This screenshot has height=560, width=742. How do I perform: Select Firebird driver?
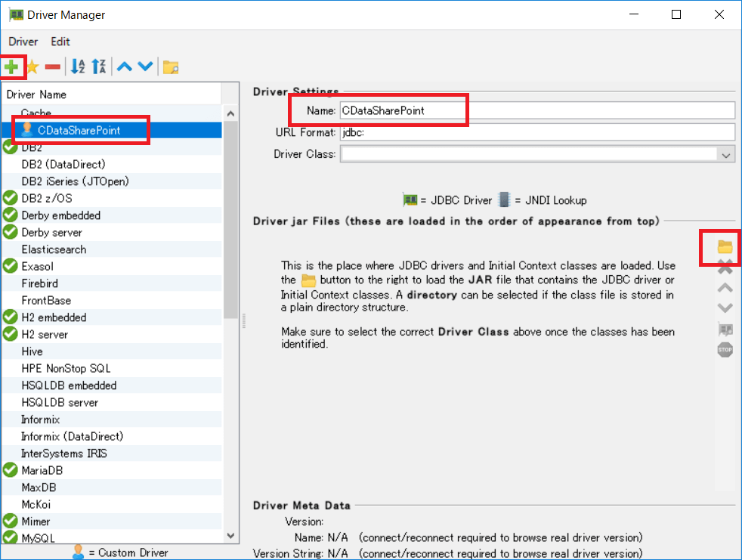112,283
